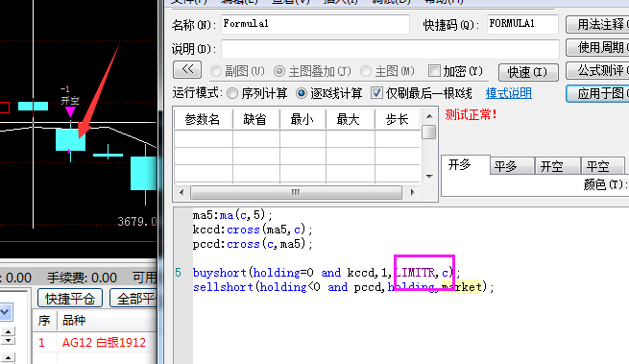Viewport: 629px width, 364px height.
Task: Toggle 仅刷最后一根K线 checkbox
Action: [376, 93]
